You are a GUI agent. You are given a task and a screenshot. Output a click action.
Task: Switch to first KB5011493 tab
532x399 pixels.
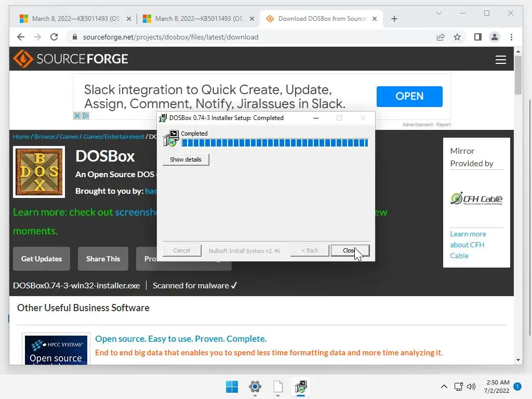69,19
